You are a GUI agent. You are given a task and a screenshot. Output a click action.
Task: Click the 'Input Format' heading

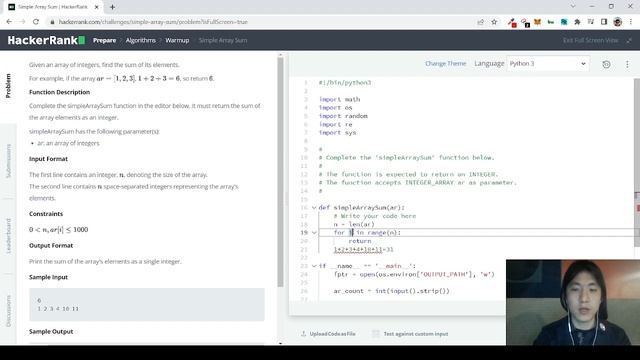pos(48,159)
